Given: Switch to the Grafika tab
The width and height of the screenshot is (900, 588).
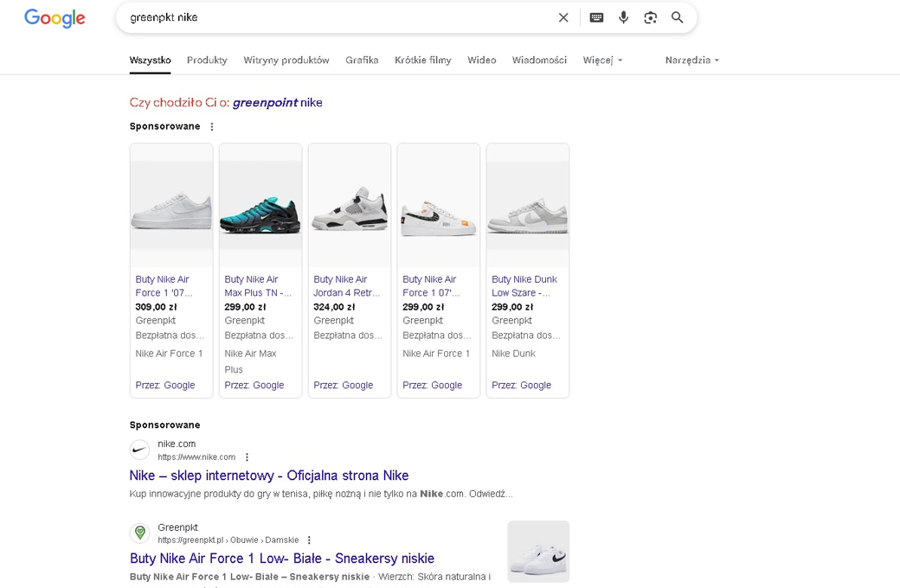Looking at the screenshot, I should tap(362, 61).
